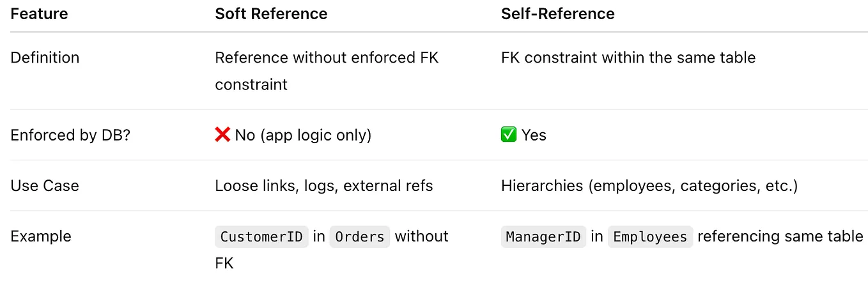Viewport: 868px width, 283px height.
Task: Select the Self-Reference column header
Action: (x=557, y=14)
